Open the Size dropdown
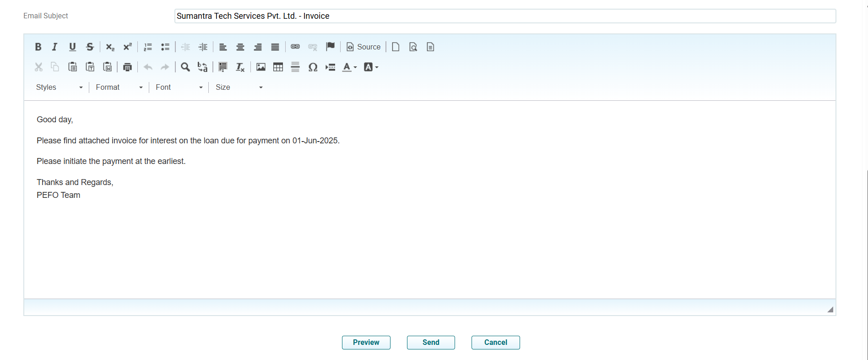Screen dimensions: 868x360 coord(239,87)
